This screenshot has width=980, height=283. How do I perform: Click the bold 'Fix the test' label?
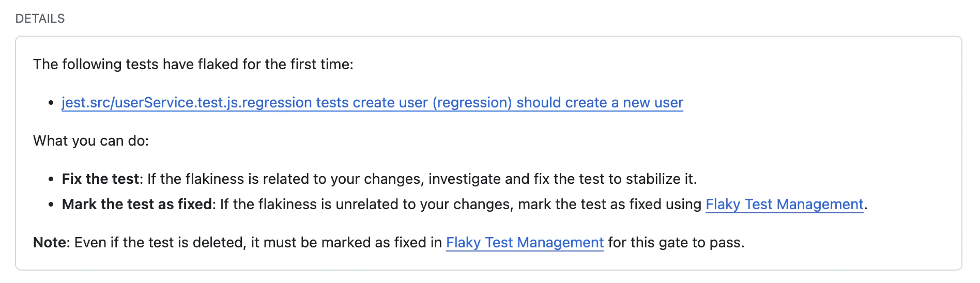pos(100,179)
